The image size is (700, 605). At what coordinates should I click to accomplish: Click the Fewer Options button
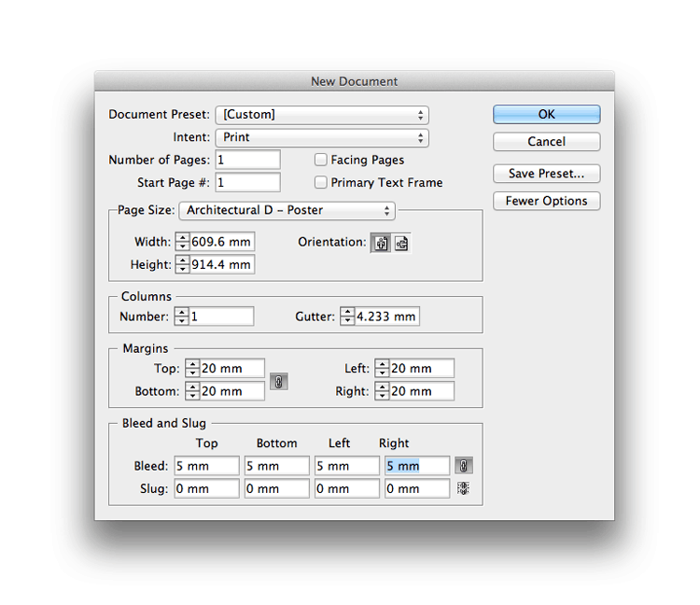(546, 201)
